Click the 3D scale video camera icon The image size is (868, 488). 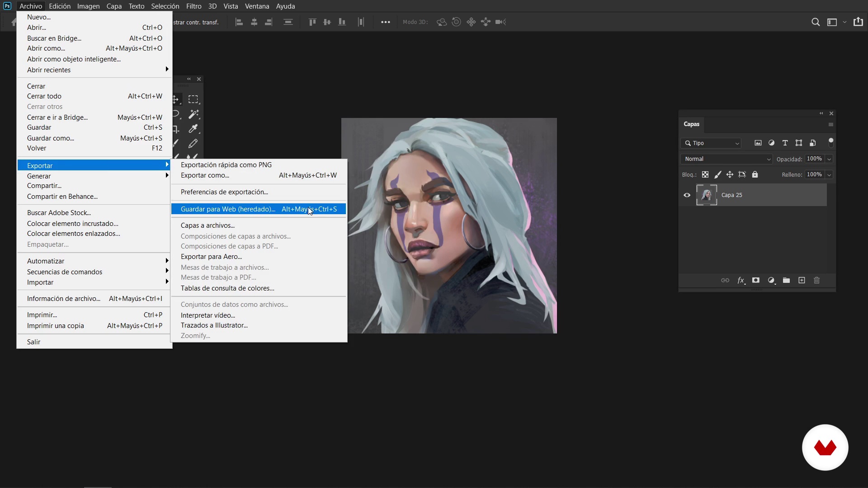(x=501, y=22)
